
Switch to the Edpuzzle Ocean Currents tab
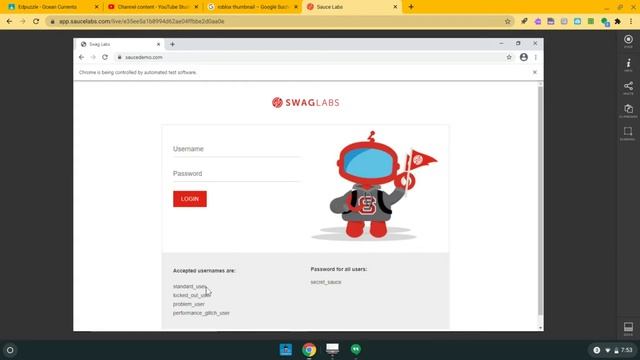pyautogui.click(x=53, y=7)
